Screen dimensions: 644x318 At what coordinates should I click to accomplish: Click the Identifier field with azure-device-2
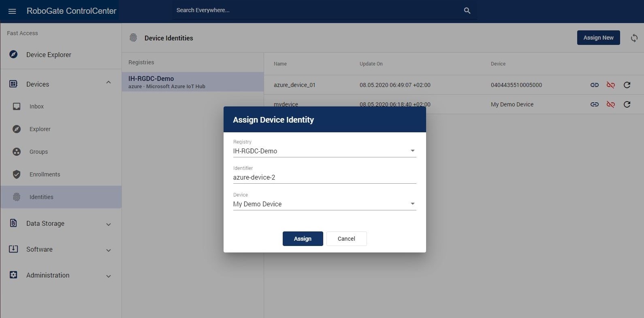point(324,177)
